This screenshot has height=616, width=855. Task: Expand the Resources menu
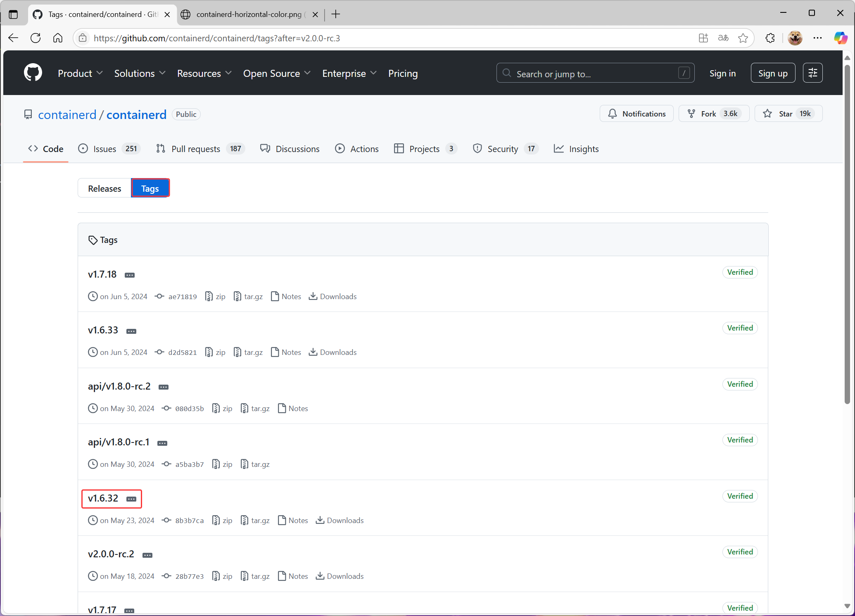[204, 73]
